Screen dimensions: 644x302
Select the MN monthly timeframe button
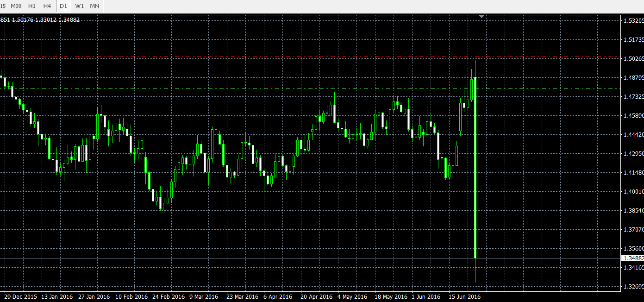tap(95, 6)
